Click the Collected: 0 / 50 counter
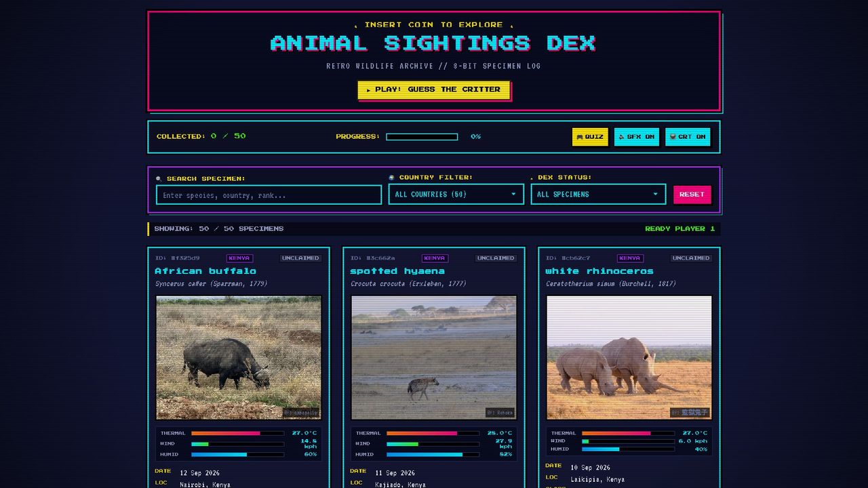 201,136
